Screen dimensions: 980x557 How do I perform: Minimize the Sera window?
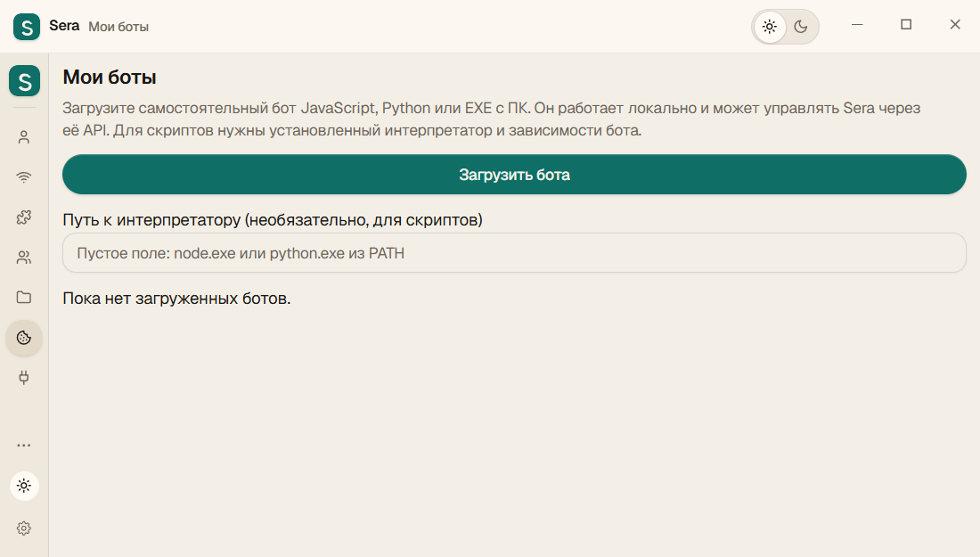click(x=857, y=25)
